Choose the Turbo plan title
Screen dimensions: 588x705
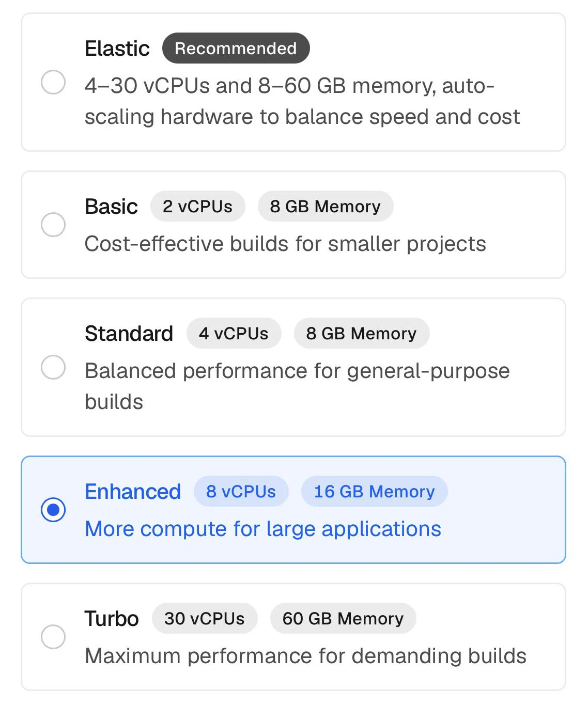tap(112, 619)
